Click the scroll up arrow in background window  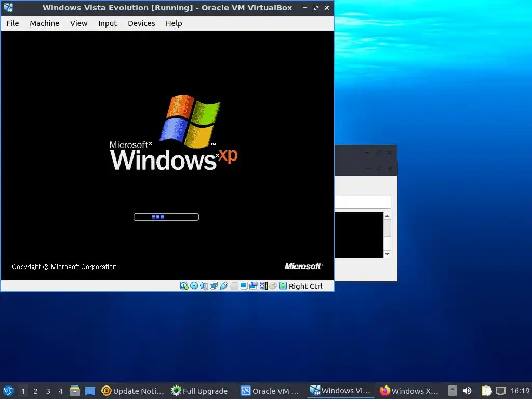click(x=387, y=216)
